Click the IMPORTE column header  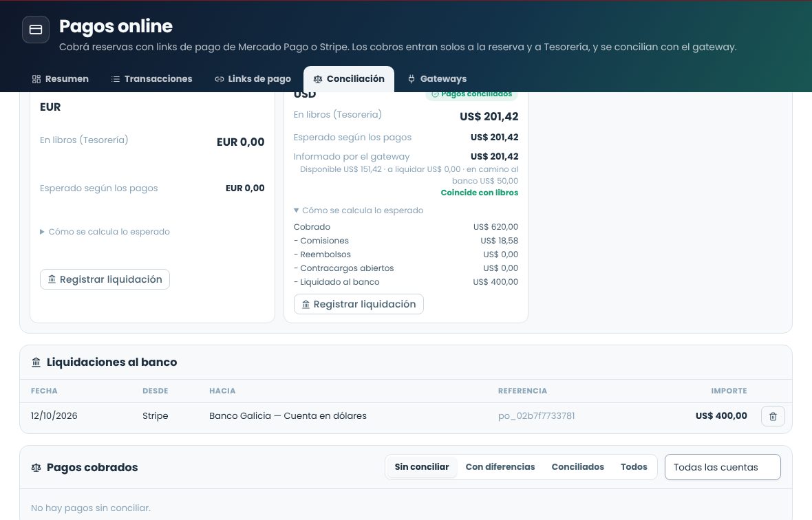pos(729,391)
